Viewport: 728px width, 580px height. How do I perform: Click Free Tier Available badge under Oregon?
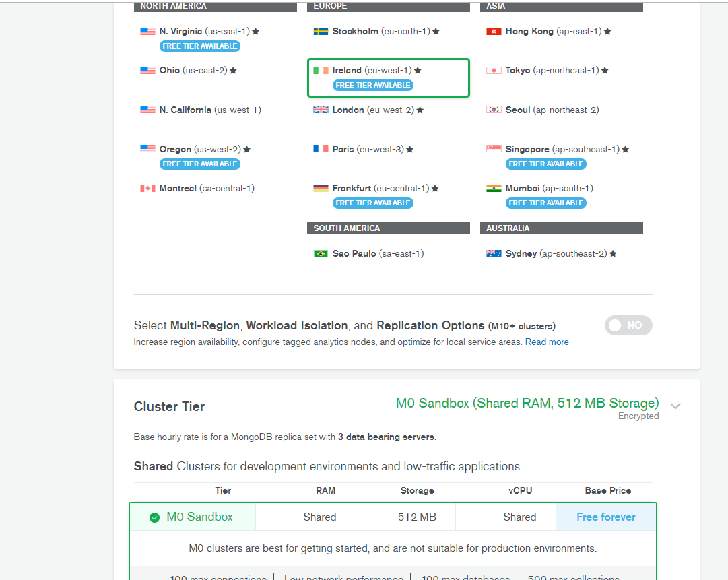click(200, 164)
